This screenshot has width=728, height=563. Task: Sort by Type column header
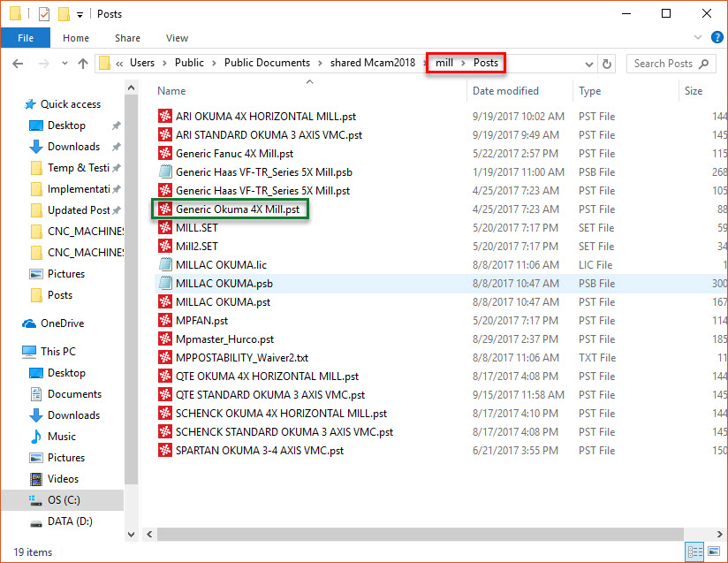589,91
